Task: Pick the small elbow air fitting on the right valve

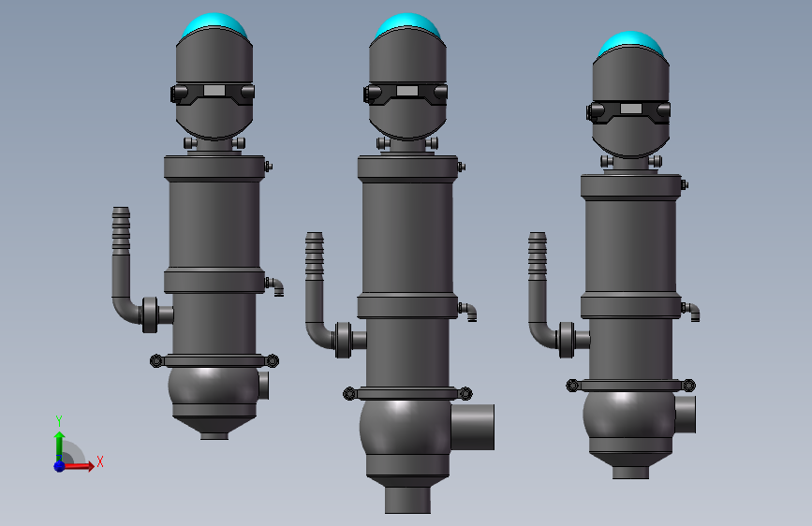Action: click(691, 312)
